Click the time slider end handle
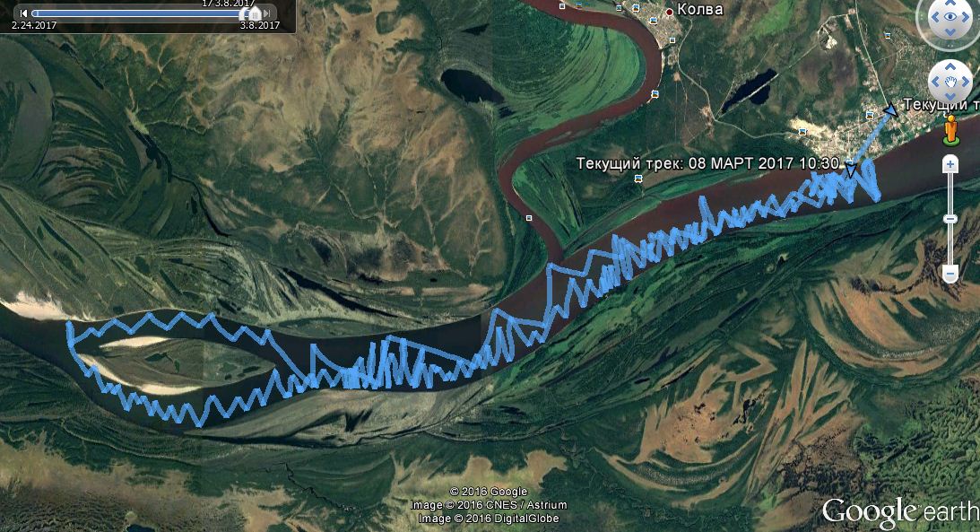Viewport: 980px width, 532px height. pyautogui.click(x=255, y=13)
